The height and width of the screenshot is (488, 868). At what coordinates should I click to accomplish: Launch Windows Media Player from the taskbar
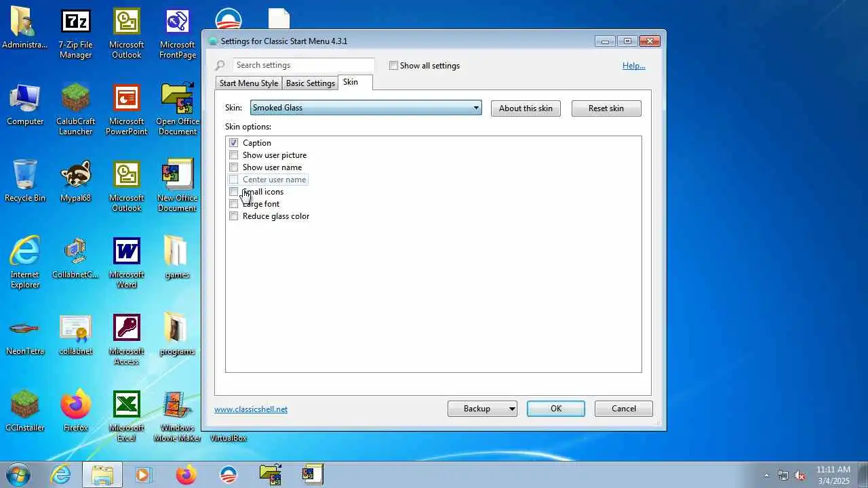pyautogui.click(x=143, y=474)
